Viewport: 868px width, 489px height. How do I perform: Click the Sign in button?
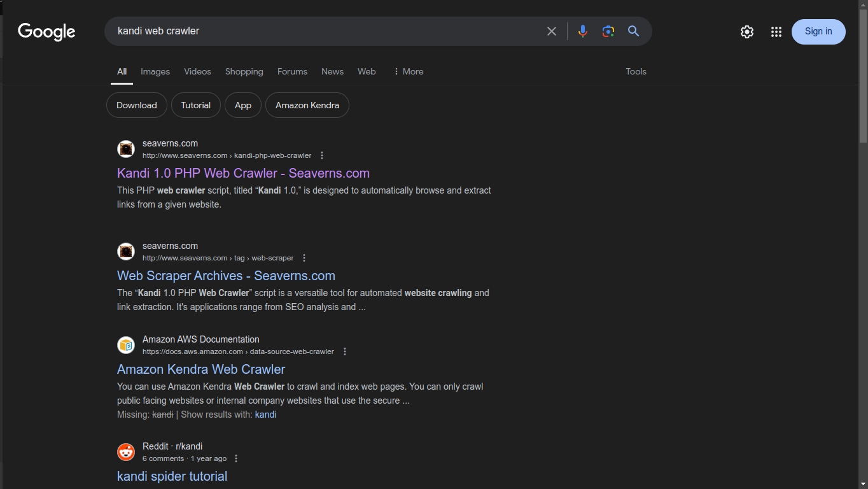[818, 32]
